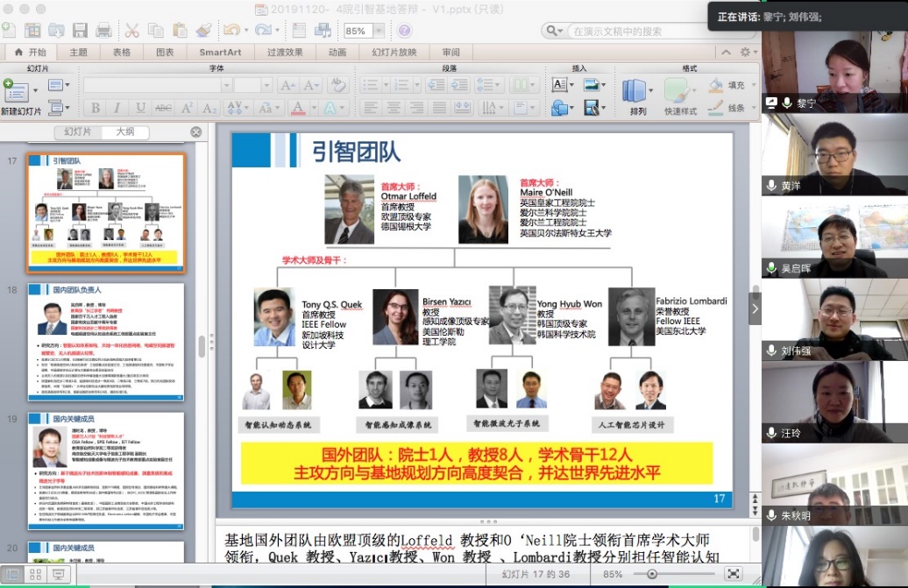The image size is (908, 588).
Task: Open the SmartArt ribbon tab
Action: [220, 52]
